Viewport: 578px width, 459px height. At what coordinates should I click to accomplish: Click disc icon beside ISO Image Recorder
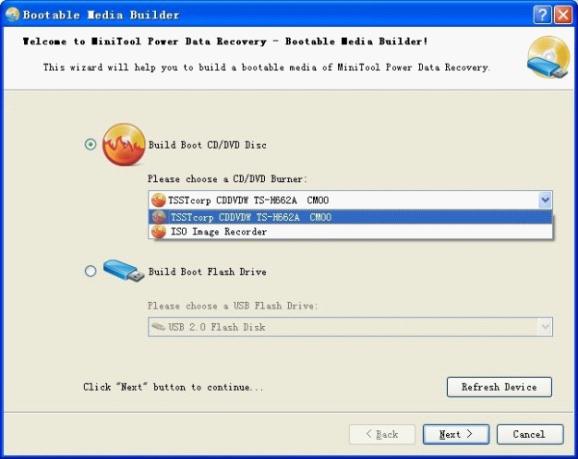pyautogui.click(x=159, y=232)
